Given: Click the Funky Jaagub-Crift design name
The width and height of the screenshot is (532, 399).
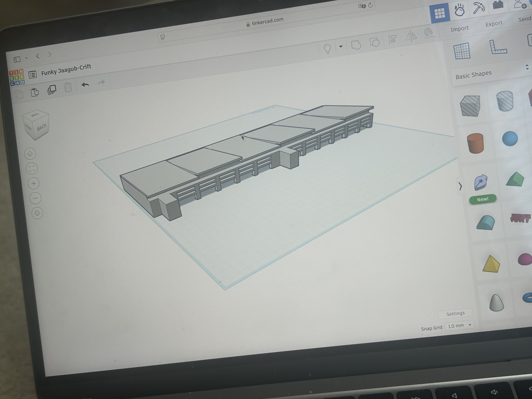Looking at the screenshot, I should point(66,70).
